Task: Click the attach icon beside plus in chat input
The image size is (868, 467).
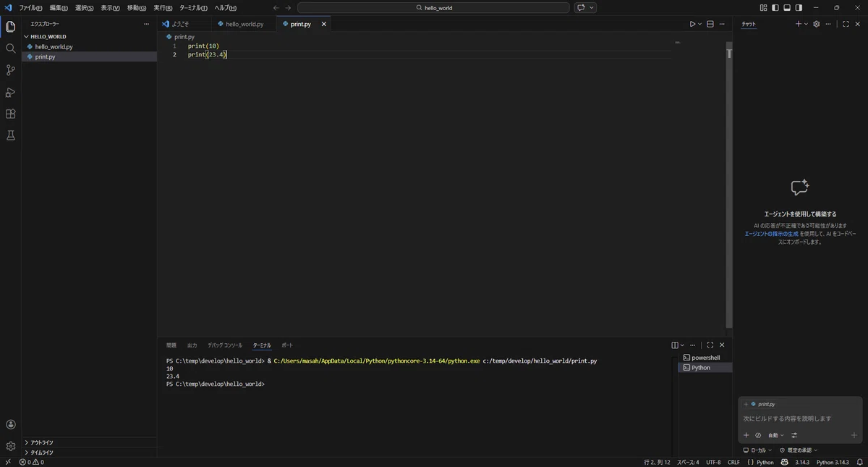Action: pos(758,435)
